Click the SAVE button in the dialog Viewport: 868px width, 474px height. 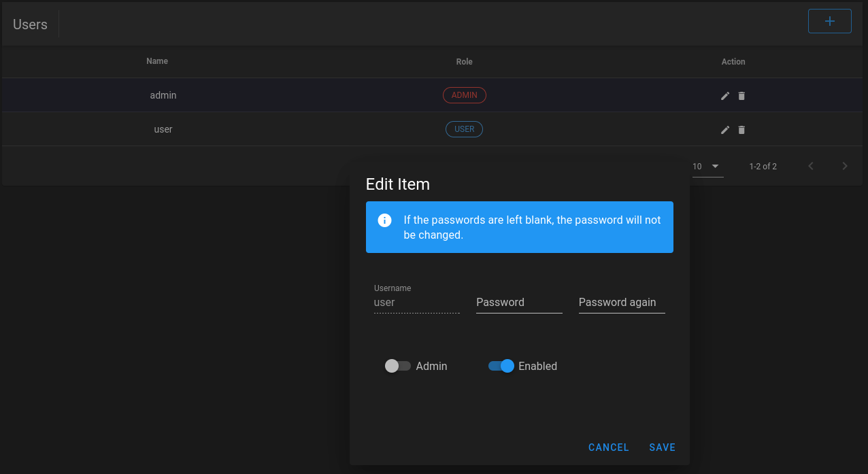pyautogui.click(x=661, y=447)
